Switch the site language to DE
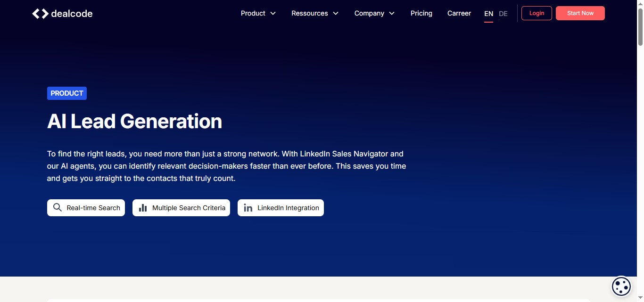 (x=503, y=13)
